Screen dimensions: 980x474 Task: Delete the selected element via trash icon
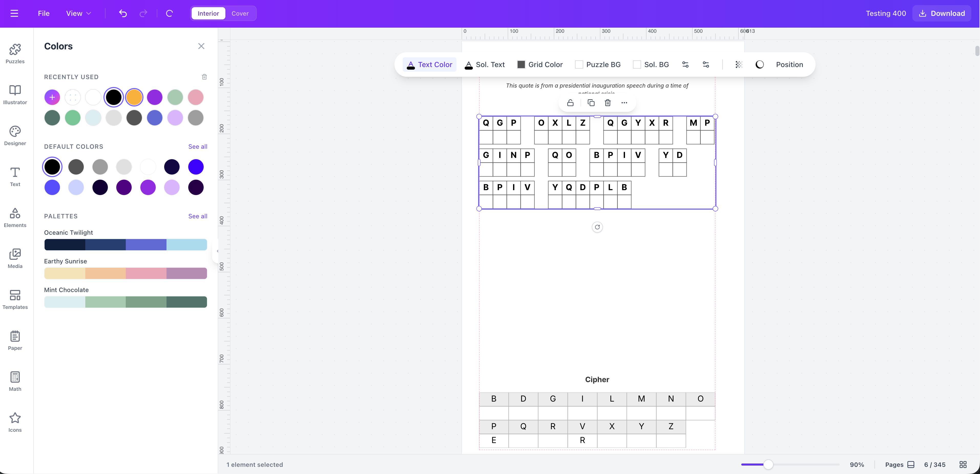(608, 103)
